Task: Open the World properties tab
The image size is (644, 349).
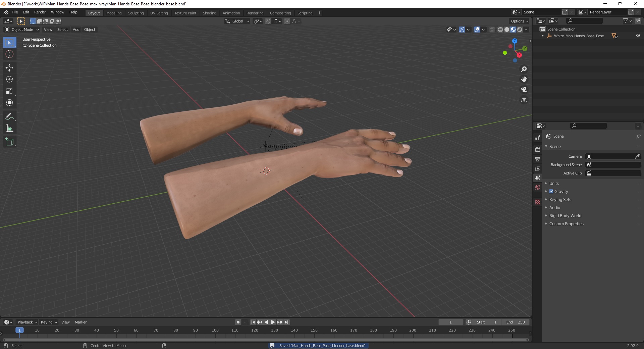Action: 538,187
